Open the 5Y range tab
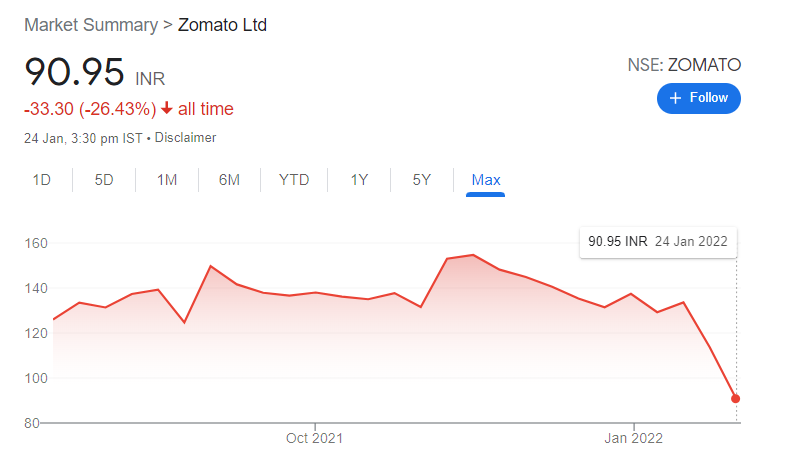789x454 pixels. [422, 180]
